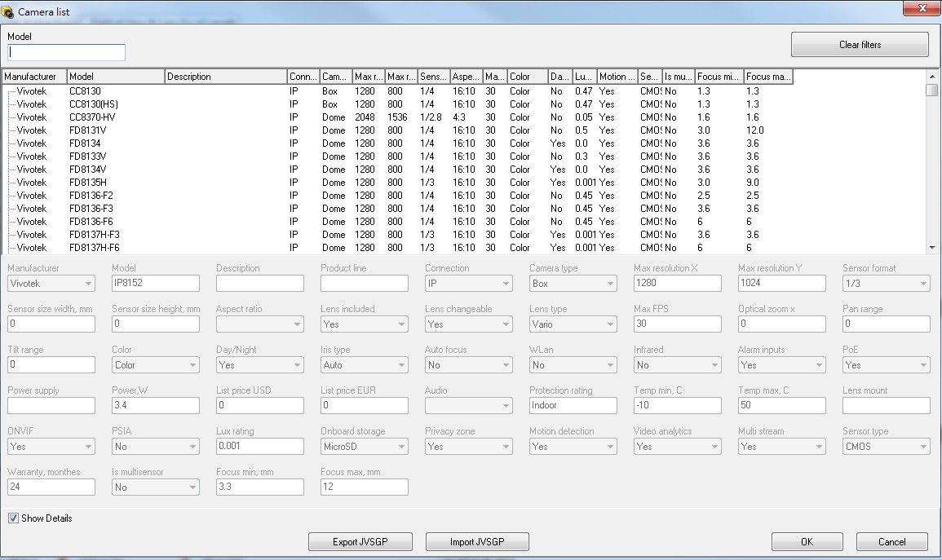Click the Import JVSGP button
Viewport: 942px width, 560px height.
477,542
